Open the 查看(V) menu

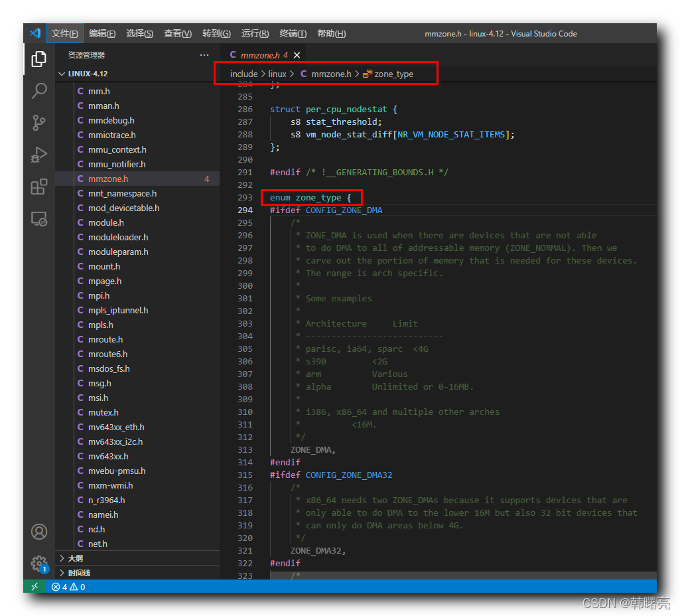pos(178,33)
